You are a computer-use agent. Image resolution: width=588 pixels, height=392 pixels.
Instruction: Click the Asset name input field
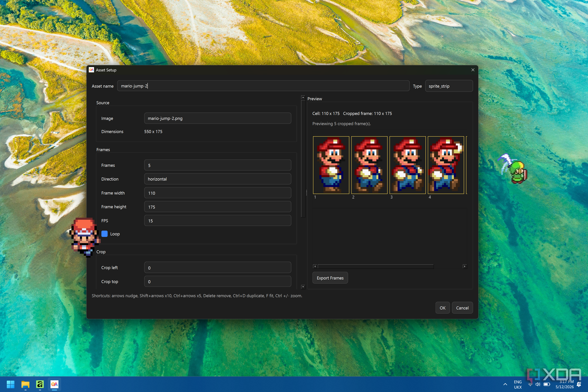point(263,86)
